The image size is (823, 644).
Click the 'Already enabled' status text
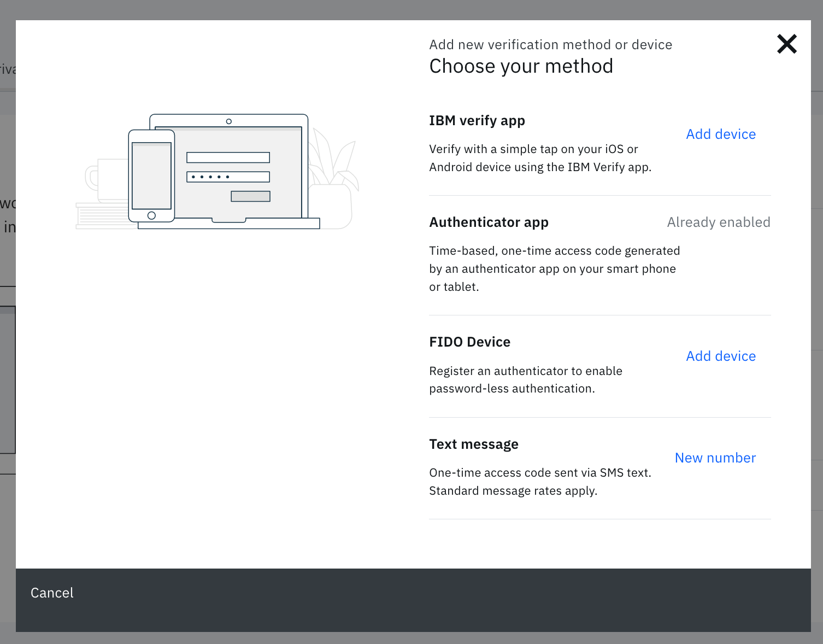pos(719,222)
